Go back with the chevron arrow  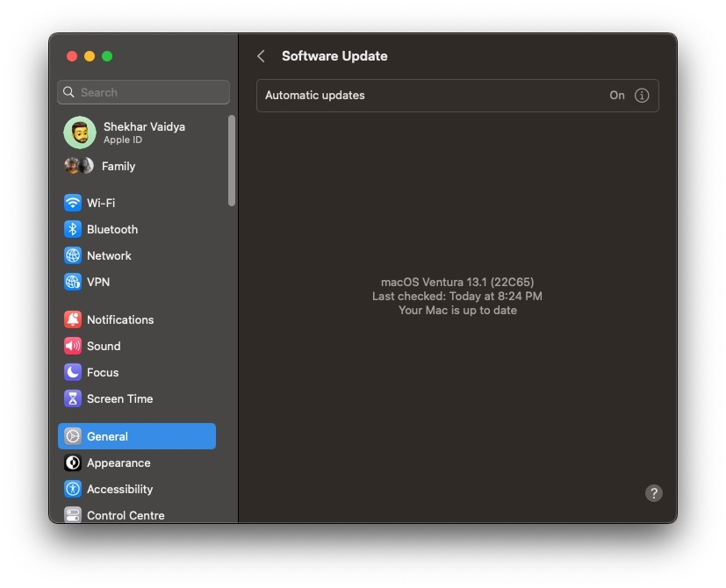point(261,56)
